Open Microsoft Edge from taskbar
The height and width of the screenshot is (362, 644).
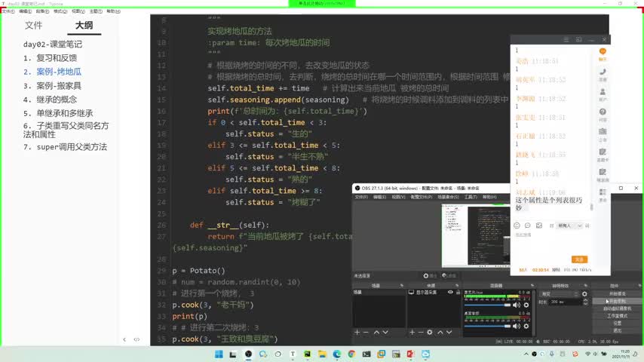coord(337,354)
